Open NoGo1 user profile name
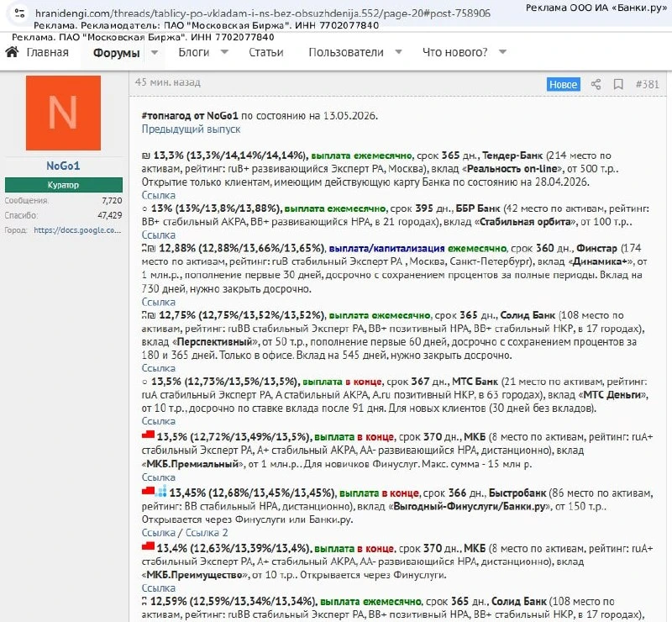Image resolution: width=672 pixels, height=622 pixels. click(x=64, y=166)
